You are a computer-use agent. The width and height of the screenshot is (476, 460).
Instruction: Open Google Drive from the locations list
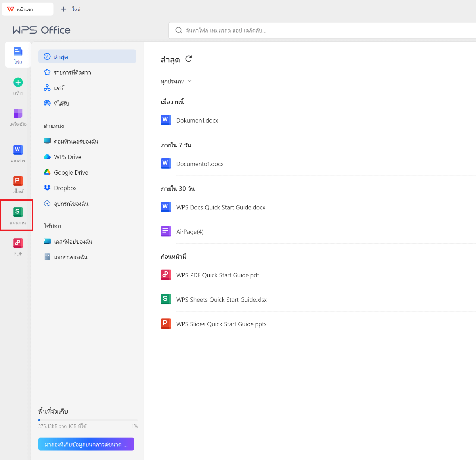pyautogui.click(x=71, y=172)
